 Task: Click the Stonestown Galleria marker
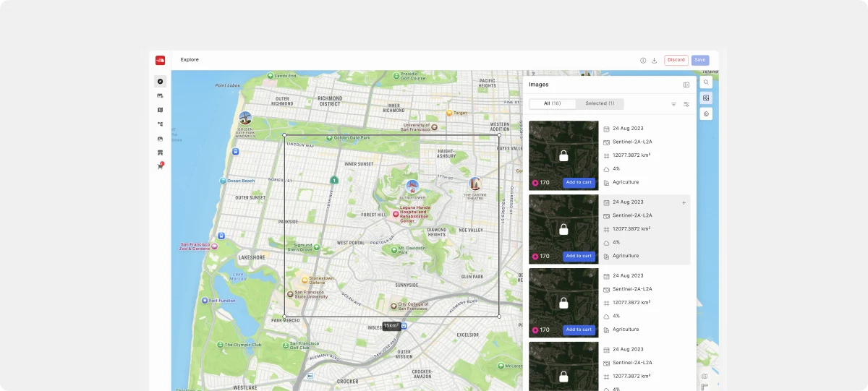click(x=305, y=280)
